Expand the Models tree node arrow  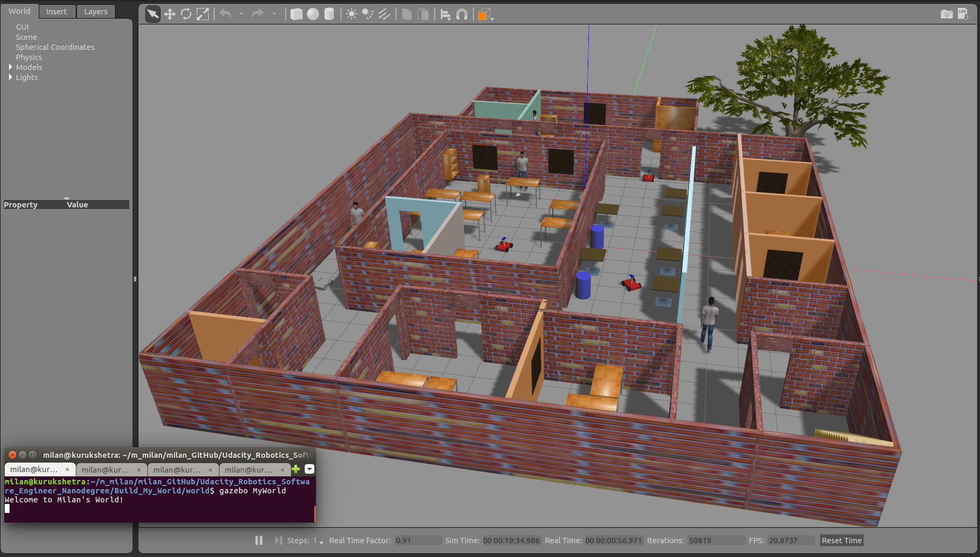click(10, 67)
